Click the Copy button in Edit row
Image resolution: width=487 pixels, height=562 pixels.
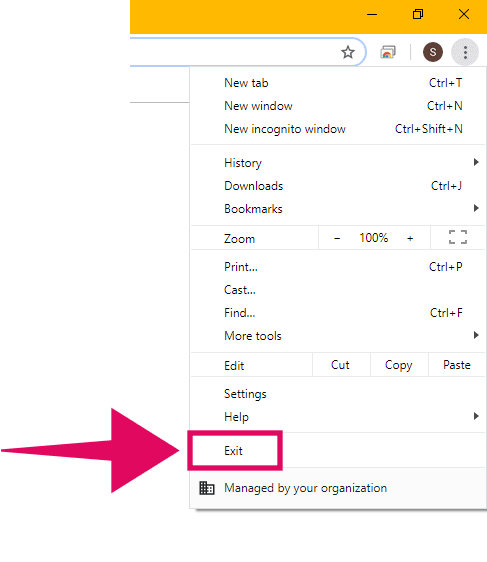click(399, 365)
